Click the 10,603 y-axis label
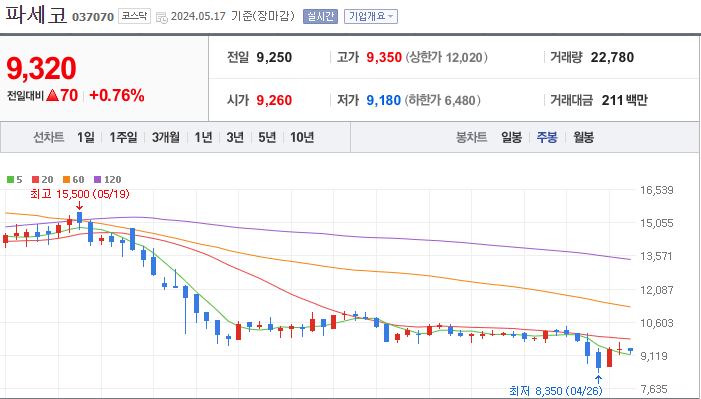Image resolution: width=701 pixels, height=399 pixels. tap(657, 323)
